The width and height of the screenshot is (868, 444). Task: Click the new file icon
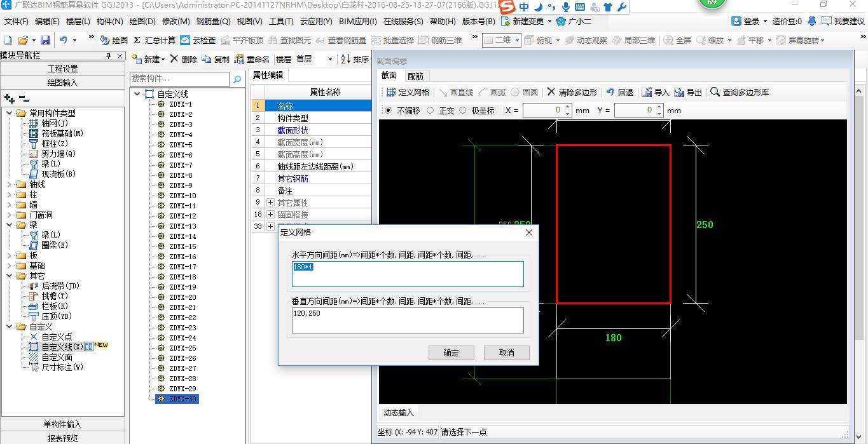pos(8,40)
